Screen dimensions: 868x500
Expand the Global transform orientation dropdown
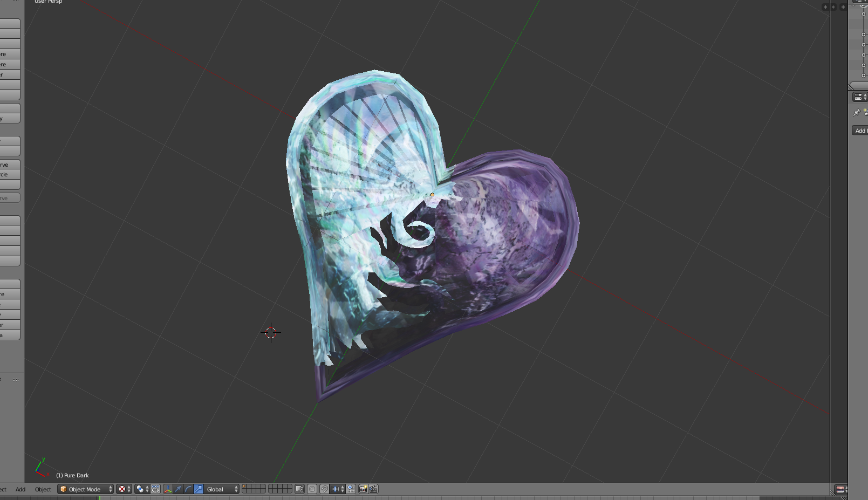[222, 489]
